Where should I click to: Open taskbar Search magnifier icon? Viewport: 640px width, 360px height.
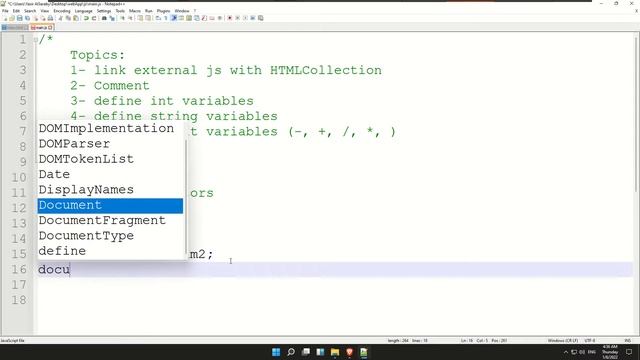291,352
